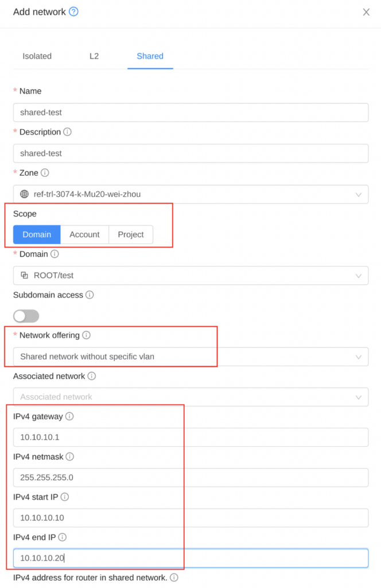Screen dimensions: 381x588
Task: Select the Domain scope button
Action: point(36,234)
